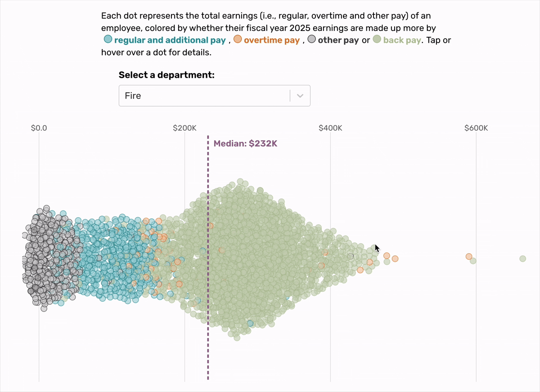Click the department dropdown chevron arrow
540x392 pixels.
[x=300, y=95]
